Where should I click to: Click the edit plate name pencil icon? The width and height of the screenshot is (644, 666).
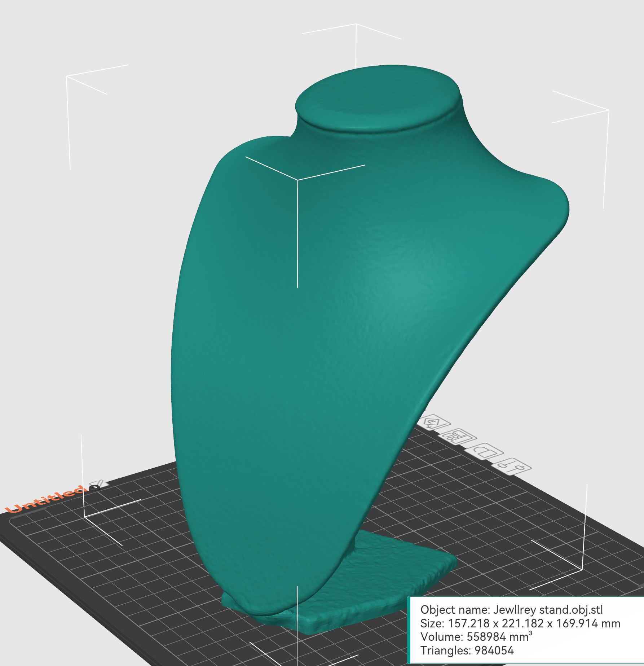pyautogui.click(x=97, y=485)
